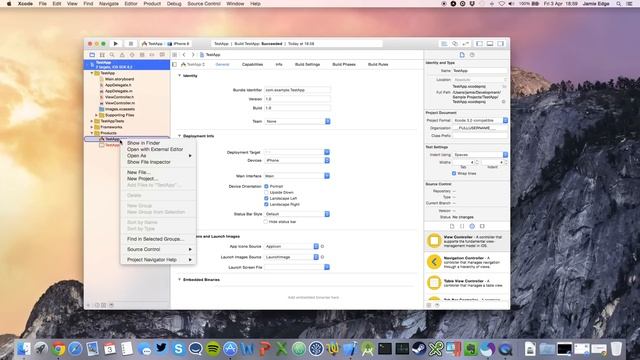Toggle the navigator pane visibility
The width and height of the screenshot is (640, 360).
coord(480,44)
